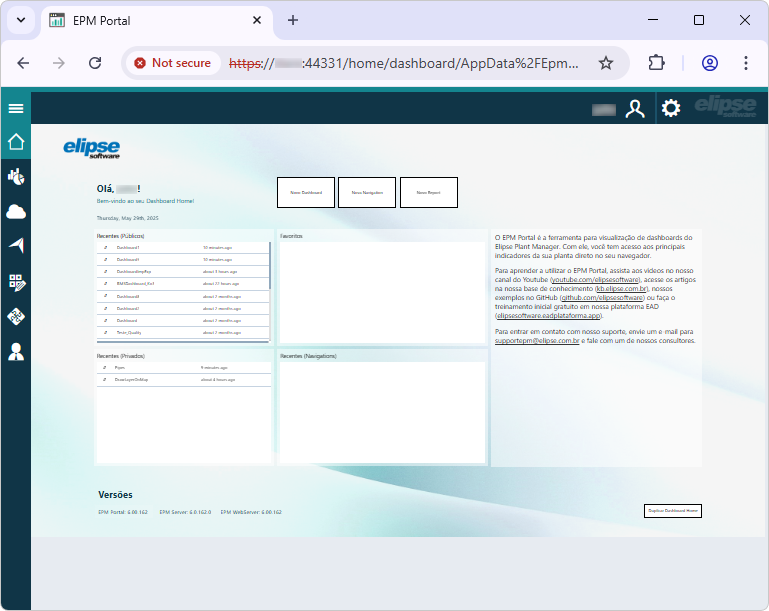Open the user admin icon in the sidebar

tap(16, 352)
